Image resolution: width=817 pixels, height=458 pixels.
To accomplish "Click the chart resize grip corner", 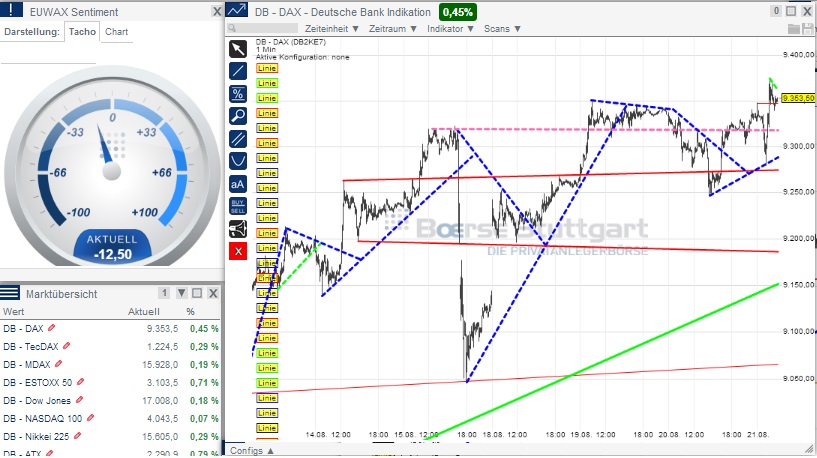I will point(809,449).
